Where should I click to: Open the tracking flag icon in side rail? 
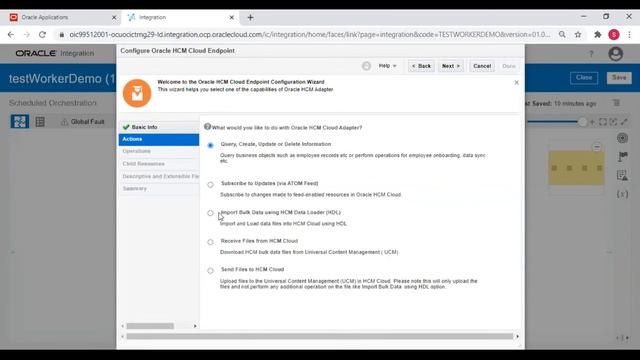622,157
